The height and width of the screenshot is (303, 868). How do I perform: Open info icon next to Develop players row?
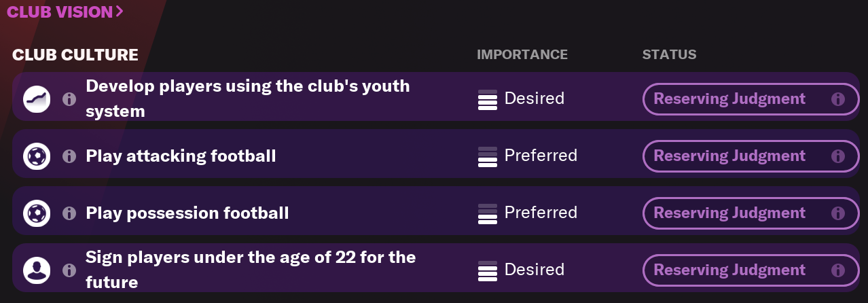pos(69,99)
